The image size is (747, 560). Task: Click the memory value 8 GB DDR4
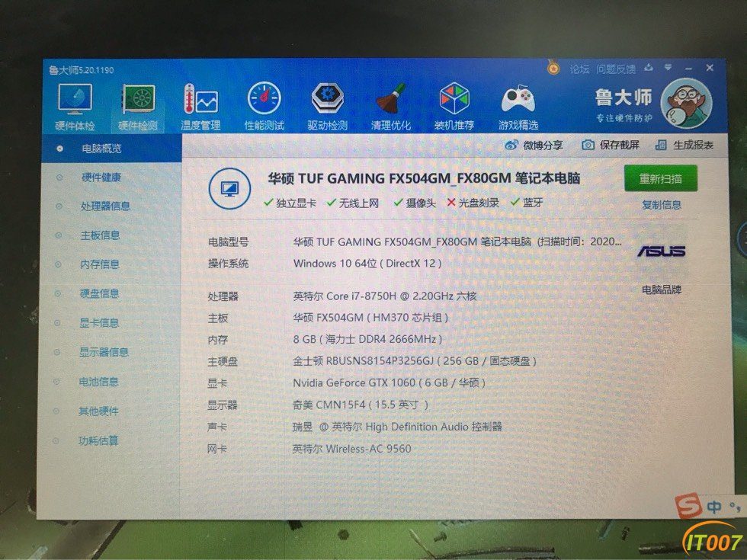click(367, 340)
